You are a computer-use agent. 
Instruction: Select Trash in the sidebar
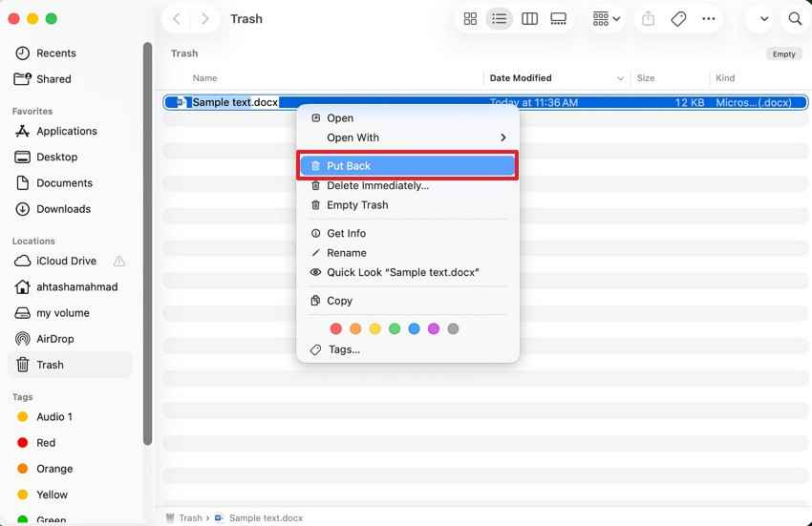tap(70, 365)
